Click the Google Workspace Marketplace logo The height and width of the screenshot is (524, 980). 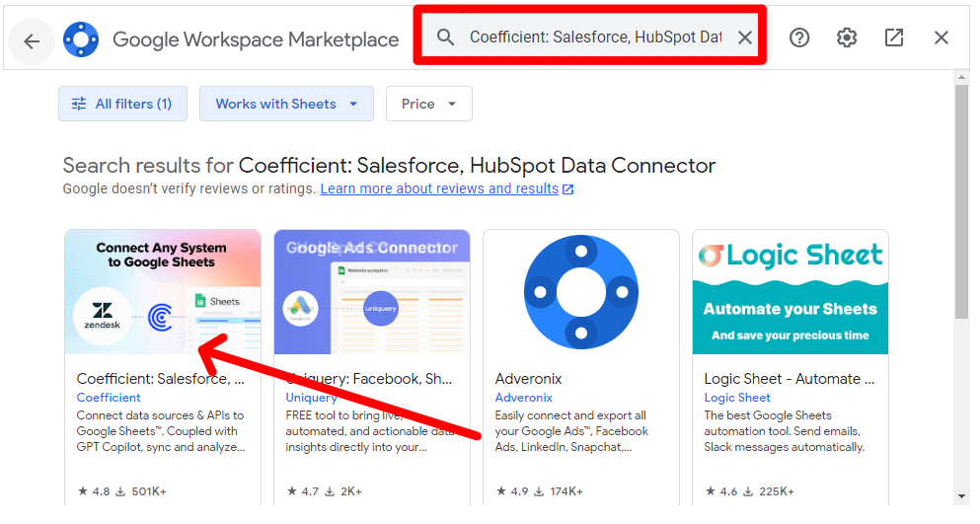click(x=81, y=40)
